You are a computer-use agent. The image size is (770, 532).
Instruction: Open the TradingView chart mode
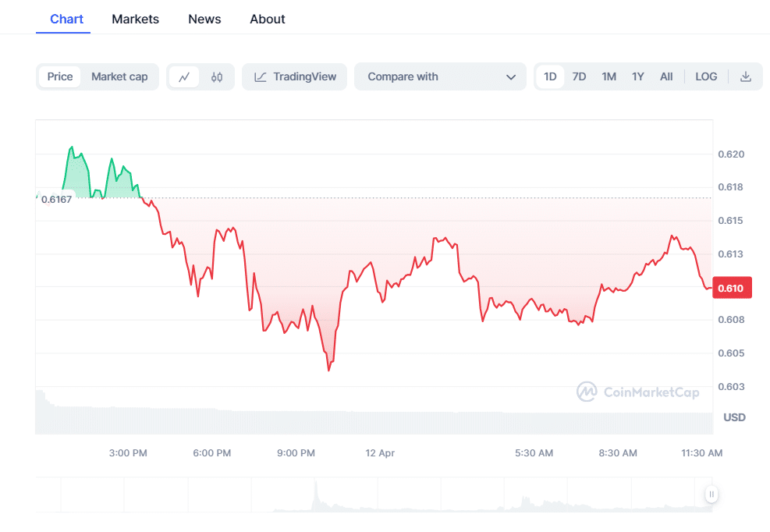pyautogui.click(x=294, y=76)
